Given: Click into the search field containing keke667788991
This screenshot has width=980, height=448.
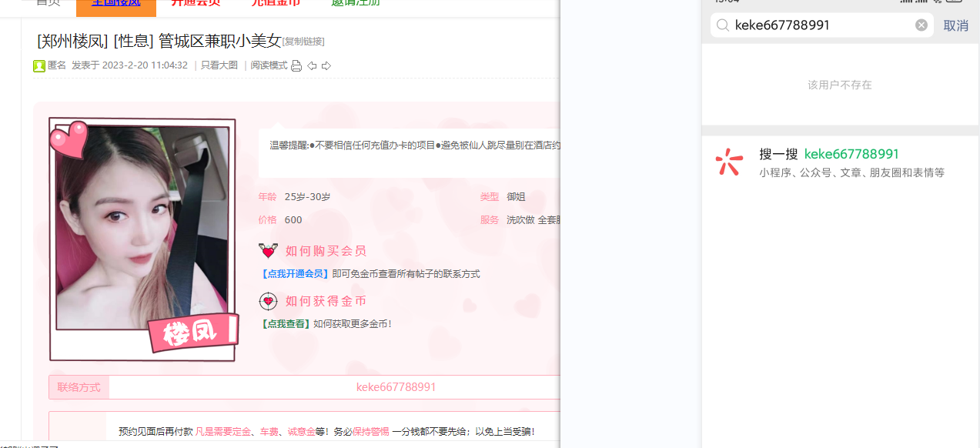Looking at the screenshot, I should click(x=820, y=25).
